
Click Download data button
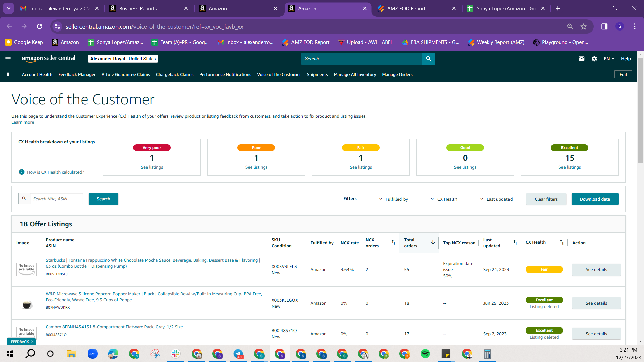[x=595, y=199]
